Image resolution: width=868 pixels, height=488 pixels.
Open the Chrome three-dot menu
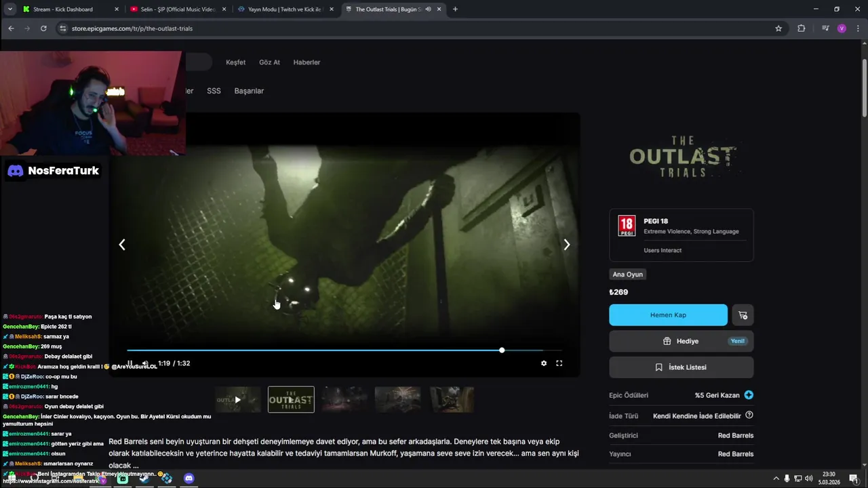point(857,28)
